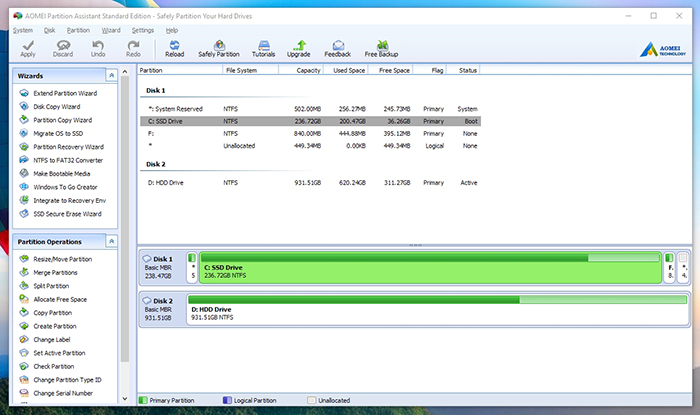The width and height of the screenshot is (700, 415).
Task: Run Check Partition
Action: point(54,366)
